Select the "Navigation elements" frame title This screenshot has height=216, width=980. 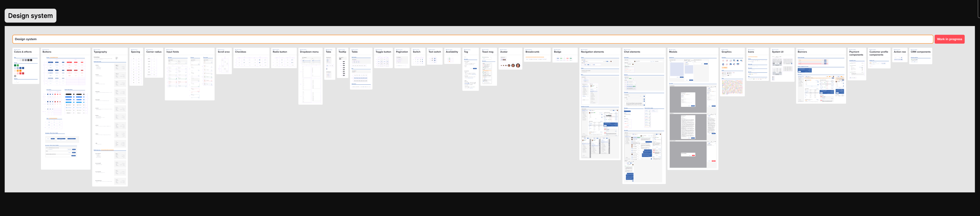592,52
